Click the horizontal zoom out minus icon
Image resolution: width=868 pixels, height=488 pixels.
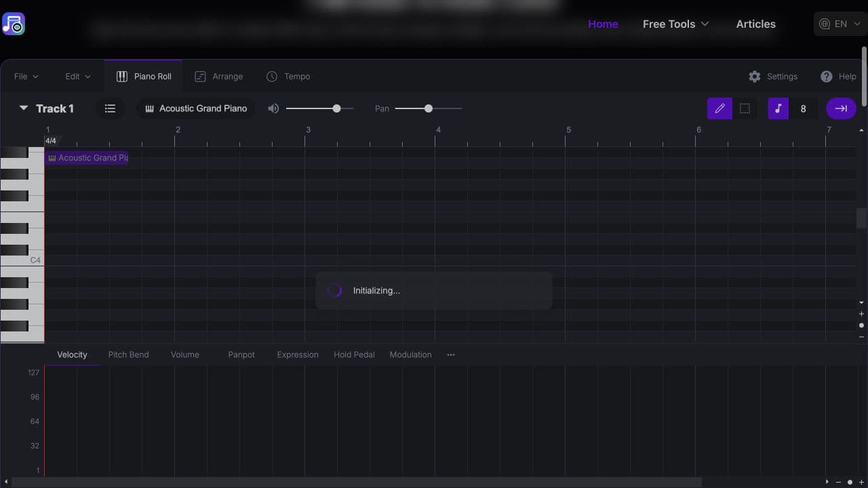[x=838, y=482]
